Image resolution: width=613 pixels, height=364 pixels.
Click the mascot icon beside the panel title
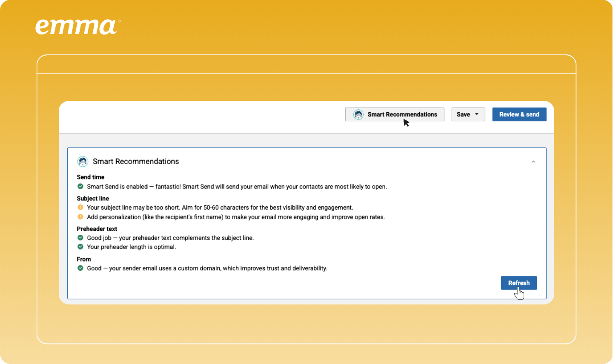(x=83, y=162)
